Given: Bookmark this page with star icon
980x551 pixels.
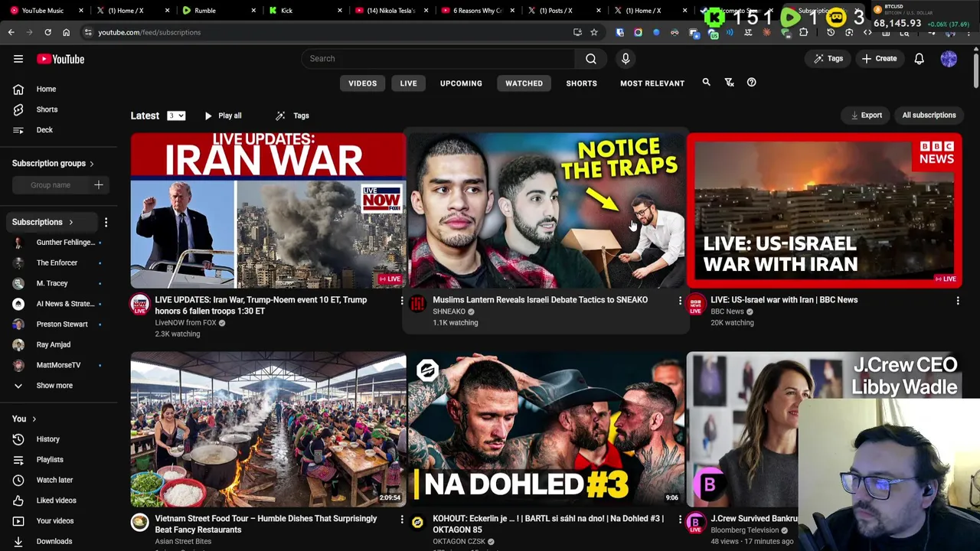Looking at the screenshot, I should pyautogui.click(x=593, y=32).
